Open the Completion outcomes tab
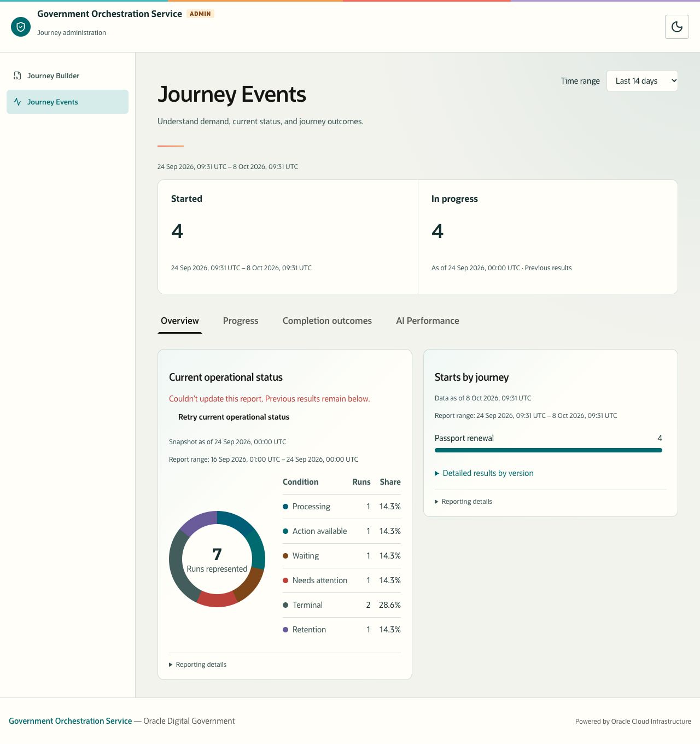Screen dimensions: 700x744 (327, 321)
